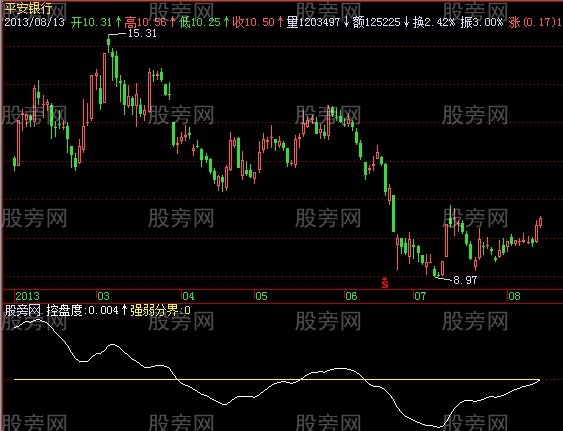Click the last candlestick on the chart
The height and width of the screenshot is (431, 563).
pyautogui.click(x=540, y=222)
